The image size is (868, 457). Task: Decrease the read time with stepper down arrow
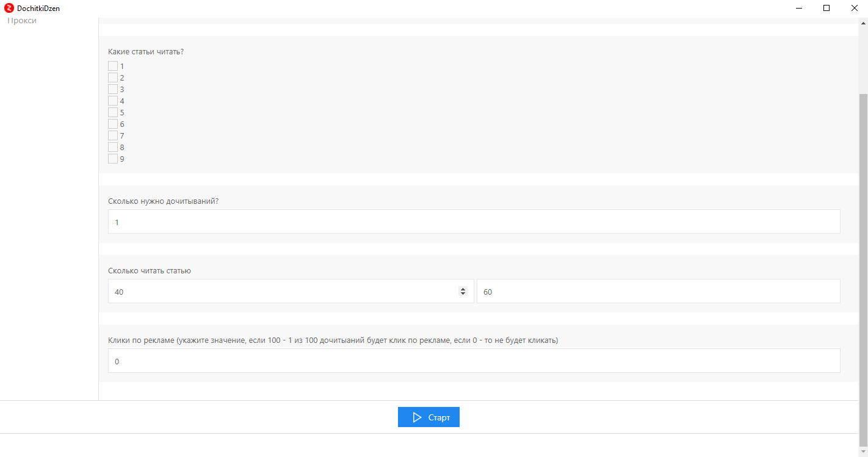[463, 294]
